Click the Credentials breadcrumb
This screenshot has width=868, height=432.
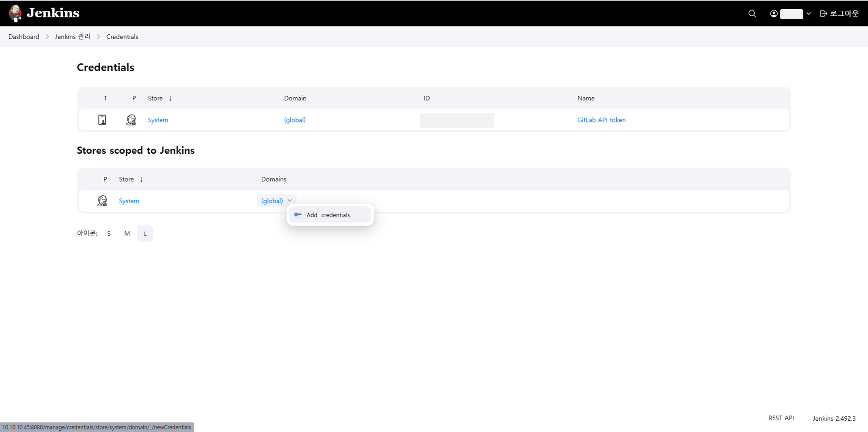tap(122, 37)
